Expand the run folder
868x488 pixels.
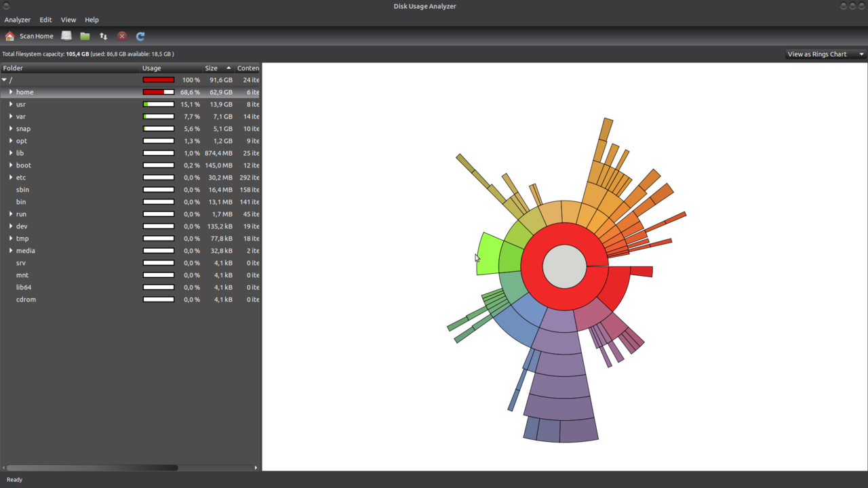coord(11,214)
